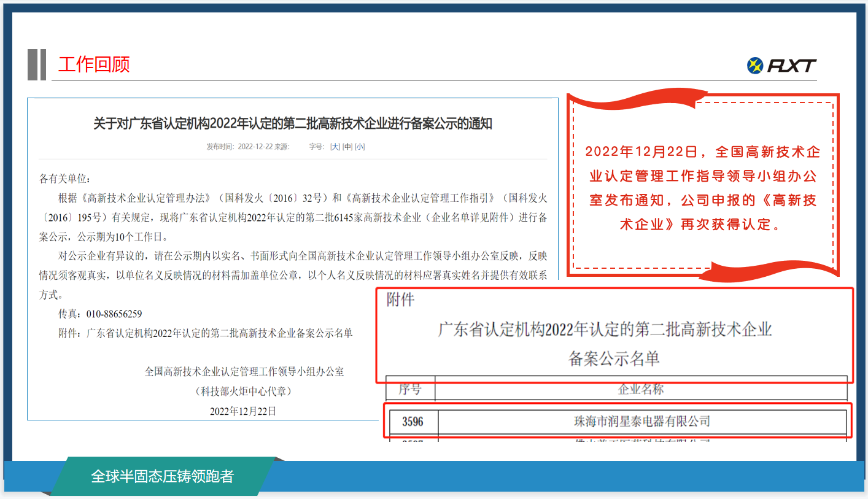This screenshot has width=868, height=499.
Task: Click the 序号 column header
Action: coord(410,389)
